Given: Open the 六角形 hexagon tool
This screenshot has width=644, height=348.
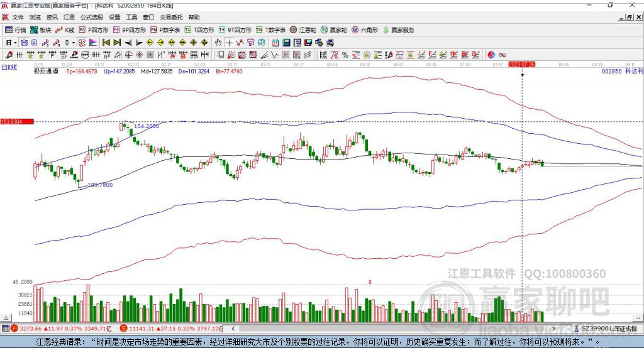Looking at the screenshot, I should (x=365, y=30).
